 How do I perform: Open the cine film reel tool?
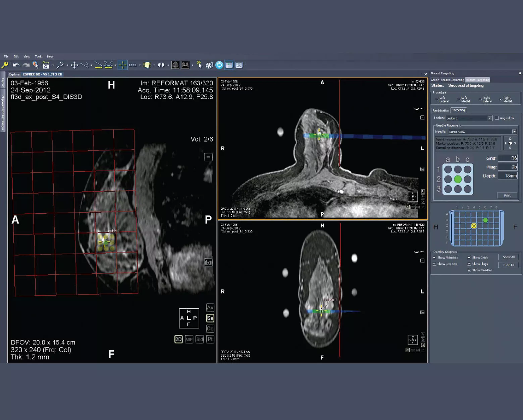[208, 65]
